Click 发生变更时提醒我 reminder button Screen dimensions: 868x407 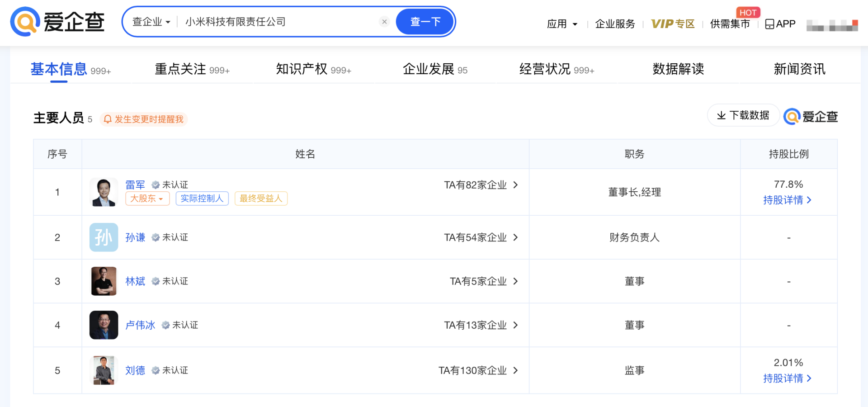[143, 119]
